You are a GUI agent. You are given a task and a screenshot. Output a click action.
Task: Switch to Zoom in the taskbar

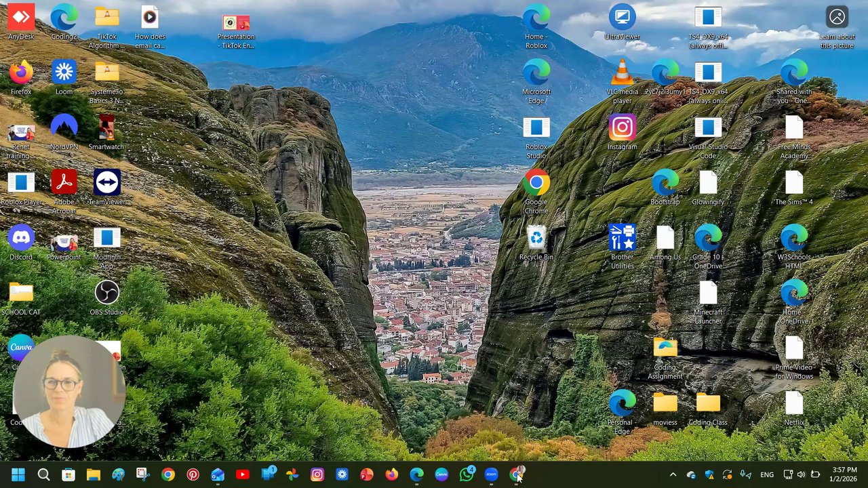(x=492, y=474)
